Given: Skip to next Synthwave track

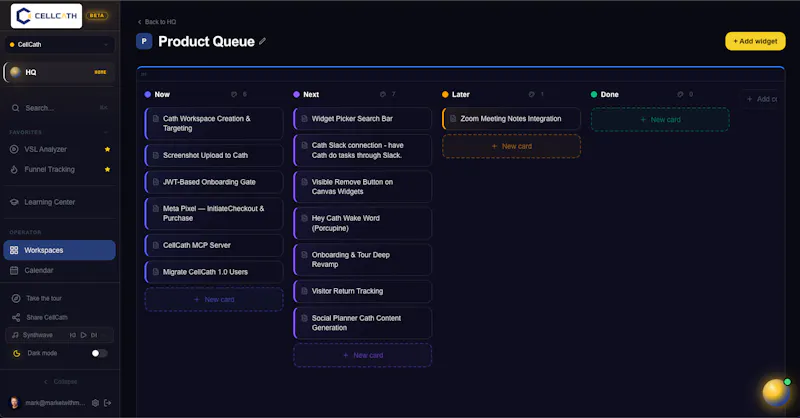Looking at the screenshot, I should [94, 335].
